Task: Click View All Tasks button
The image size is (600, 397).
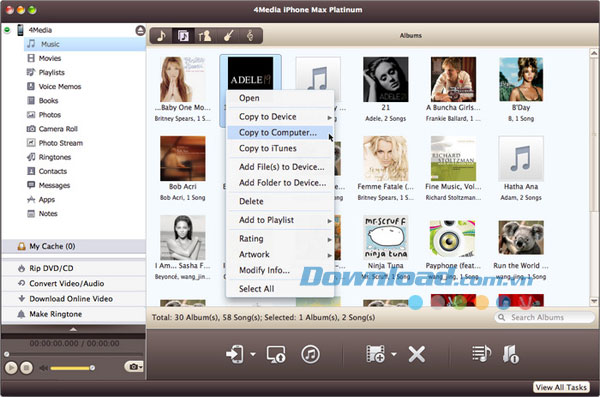Action: 561,387
